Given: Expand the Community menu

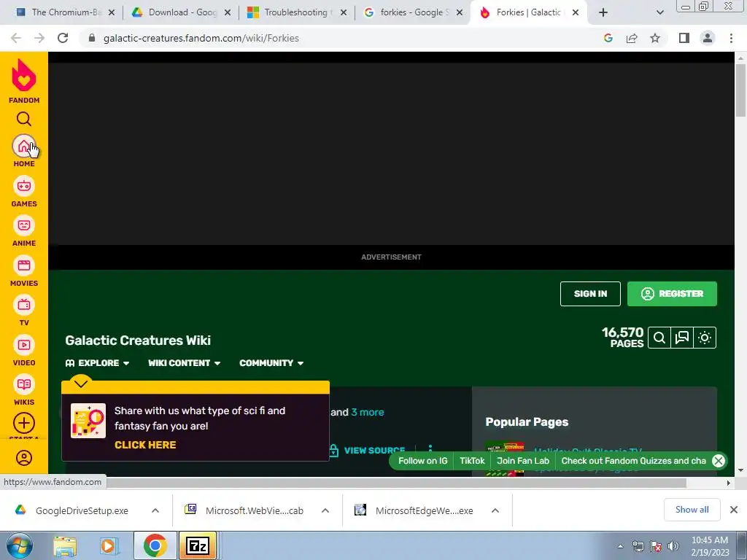Looking at the screenshot, I should pyautogui.click(x=271, y=363).
